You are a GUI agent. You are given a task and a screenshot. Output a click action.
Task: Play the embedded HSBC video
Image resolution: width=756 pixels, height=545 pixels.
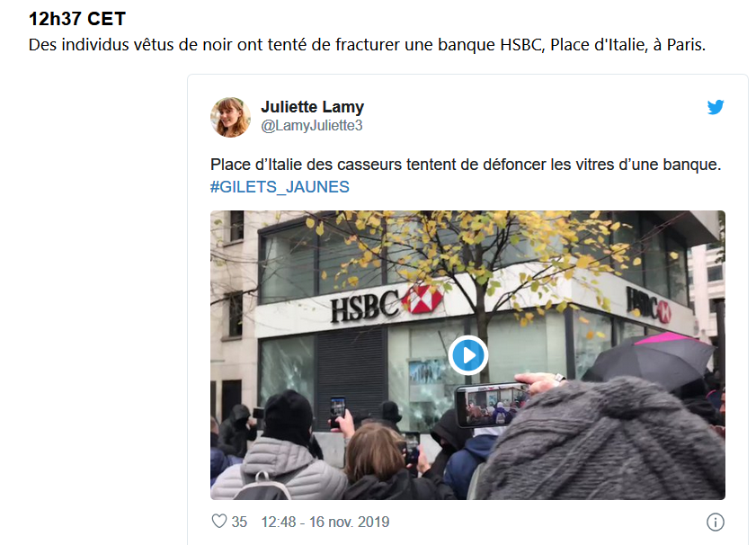tap(467, 355)
